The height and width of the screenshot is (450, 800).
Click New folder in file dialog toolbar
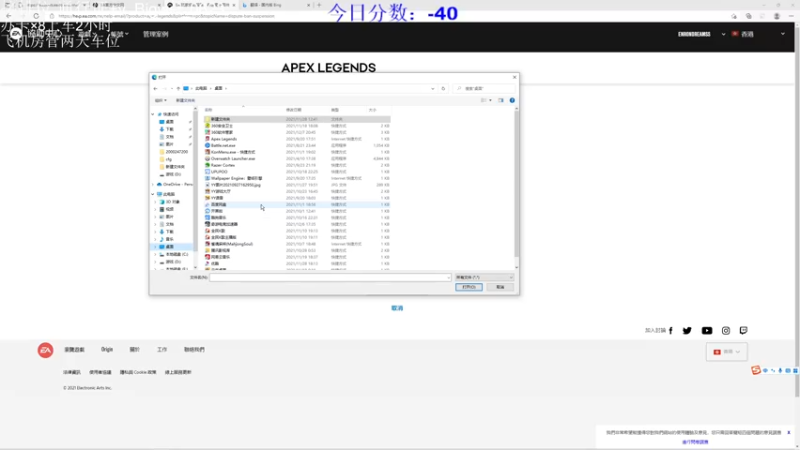point(185,101)
